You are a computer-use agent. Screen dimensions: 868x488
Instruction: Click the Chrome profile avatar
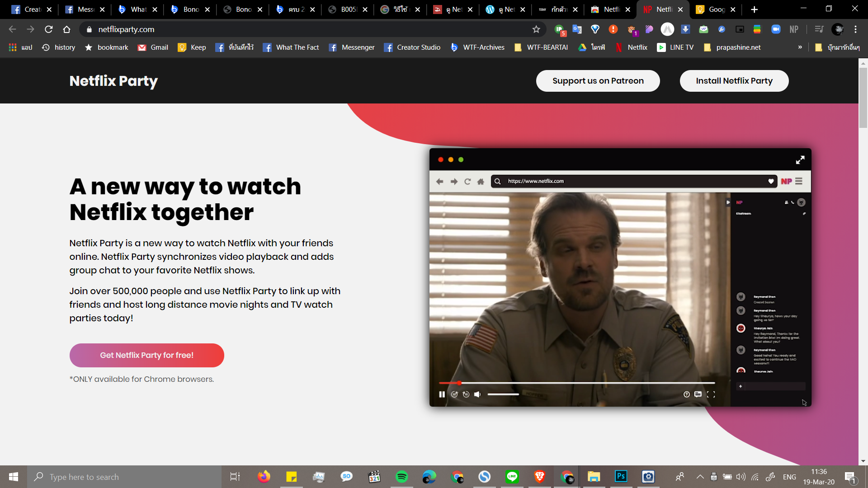pos(838,29)
